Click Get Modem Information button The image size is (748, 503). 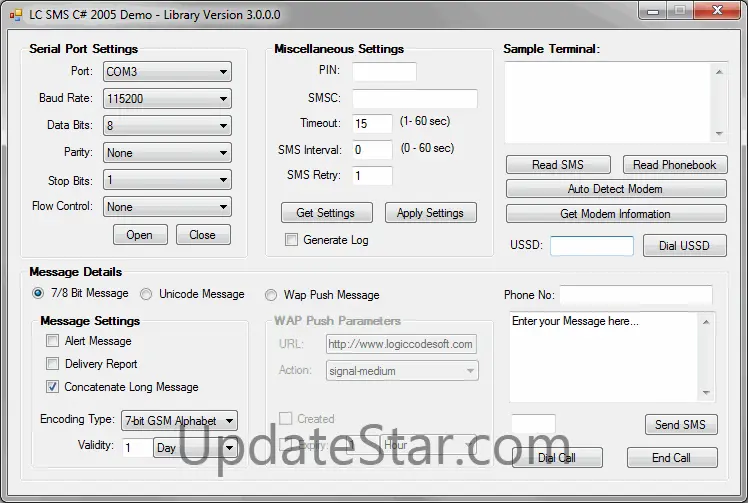click(x=616, y=214)
